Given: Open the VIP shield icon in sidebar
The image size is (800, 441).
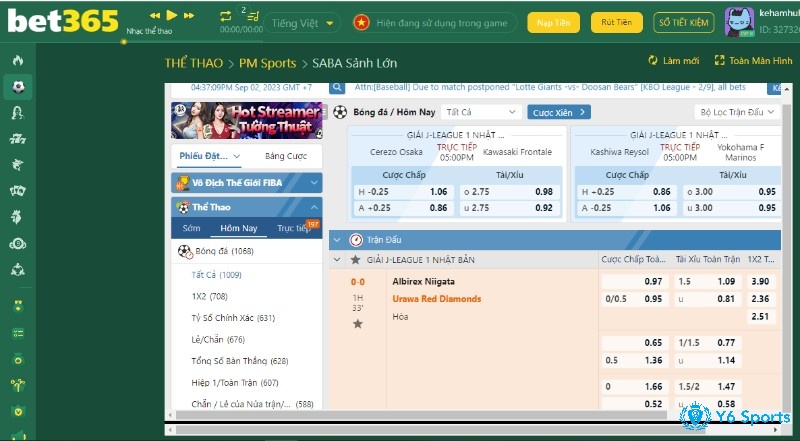Looking at the screenshot, I should tap(18, 411).
